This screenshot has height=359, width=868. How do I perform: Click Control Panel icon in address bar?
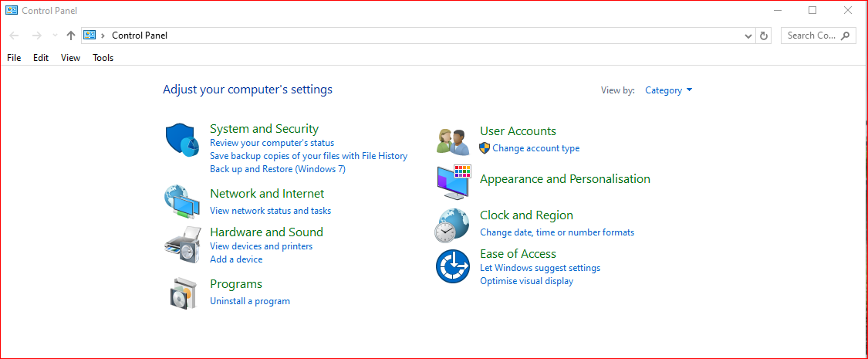click(90, 35)
